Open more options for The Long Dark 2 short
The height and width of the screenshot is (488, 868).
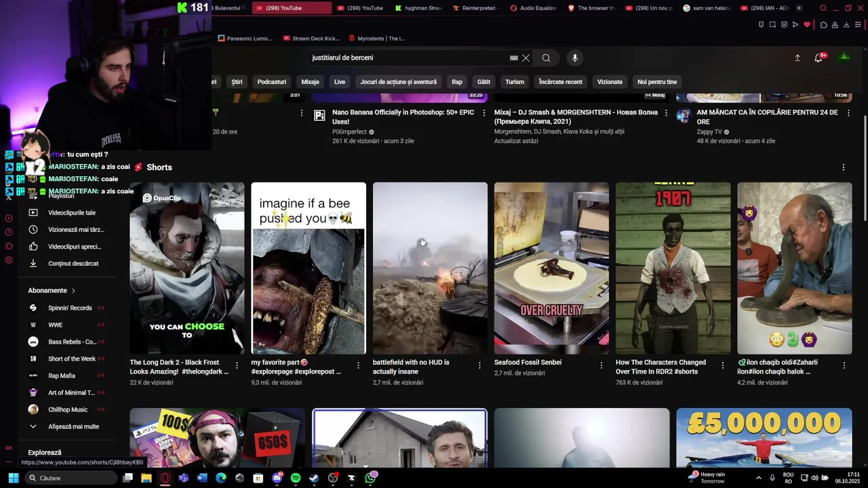[x=237, y=365]
